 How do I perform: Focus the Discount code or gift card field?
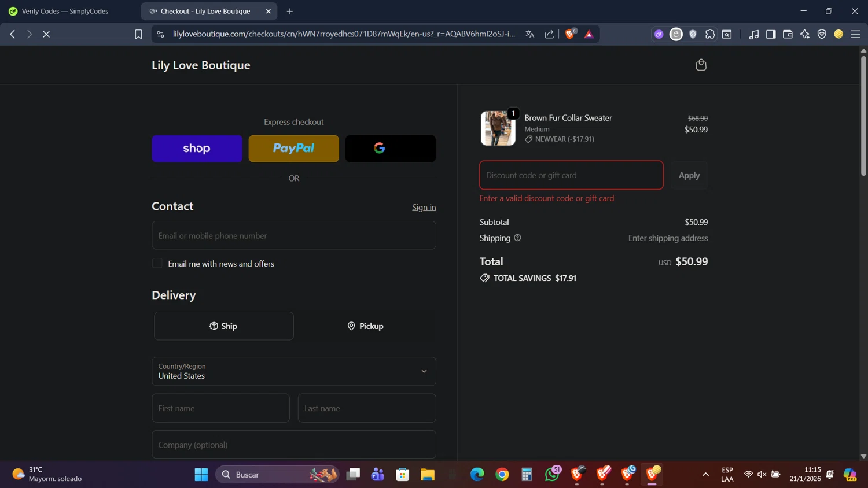[x=571, y=175]
